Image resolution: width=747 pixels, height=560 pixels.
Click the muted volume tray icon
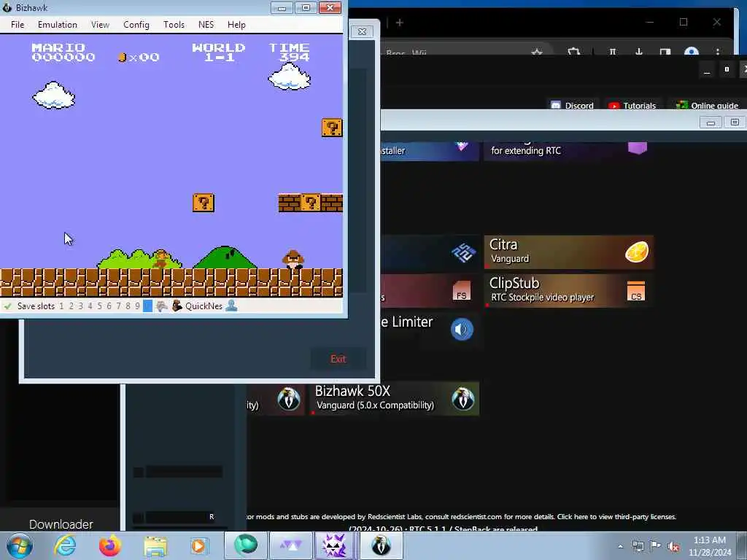pyautogui.click(x=673, y=546)
